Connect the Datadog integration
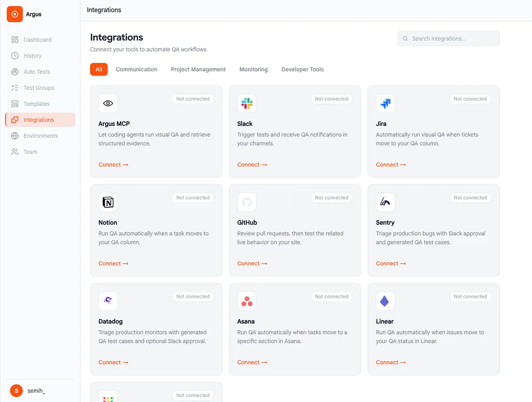 coord(113,362)
